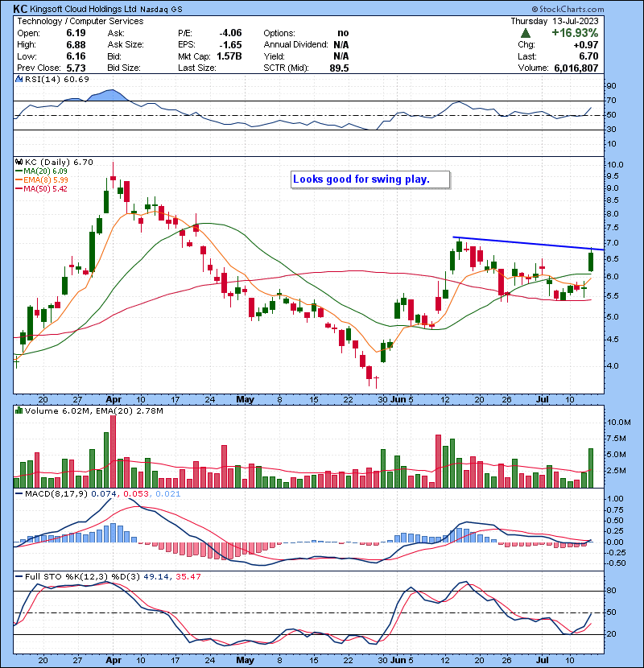Click the 1.00 label on the MACD axis
Viewport: 644px width, 668px height.
615,498
